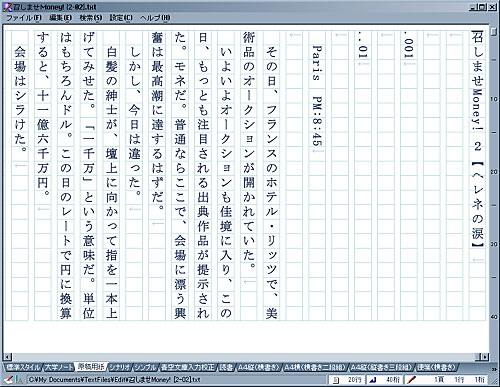
Task: Open the ファイル(F) menu
Action: 24,18
